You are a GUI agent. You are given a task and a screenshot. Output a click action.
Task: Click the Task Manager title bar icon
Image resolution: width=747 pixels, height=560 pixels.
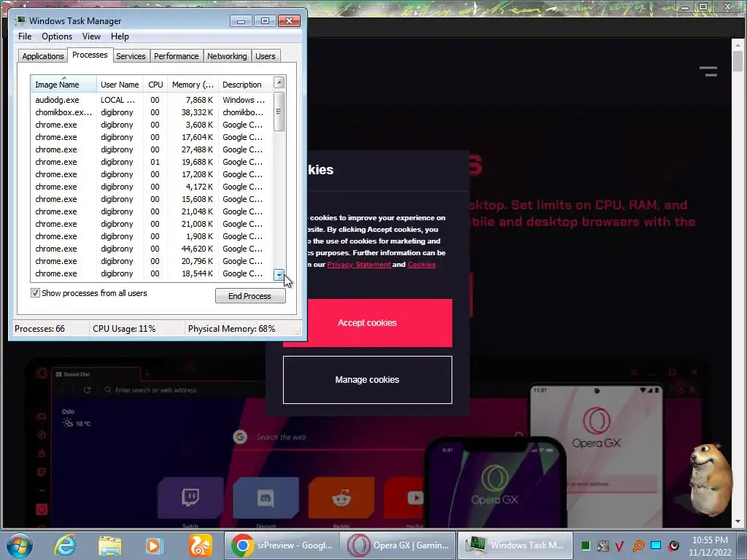click(20, 20)
